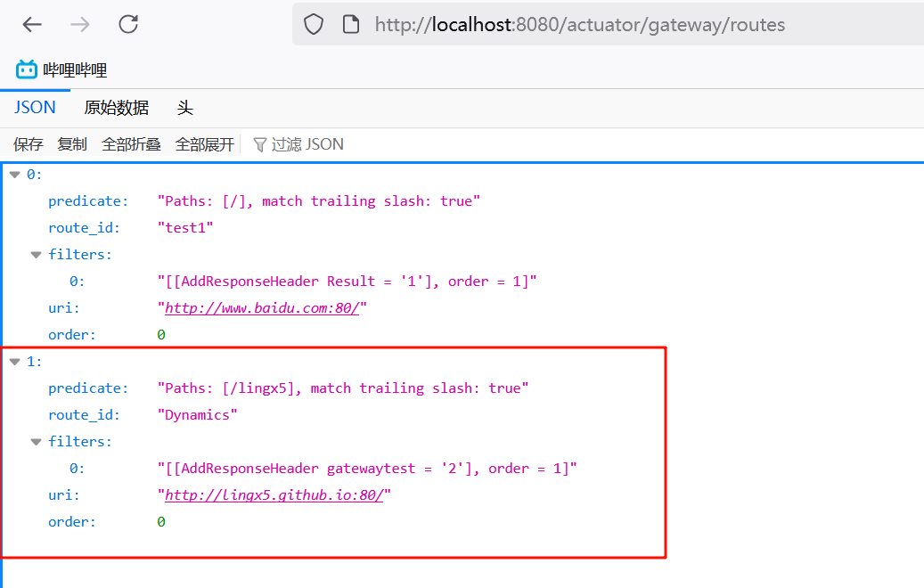The image size is (924, 588).
Task: Select the AddResponseHeader gatewaytest filter value
Action: point(367,469)
